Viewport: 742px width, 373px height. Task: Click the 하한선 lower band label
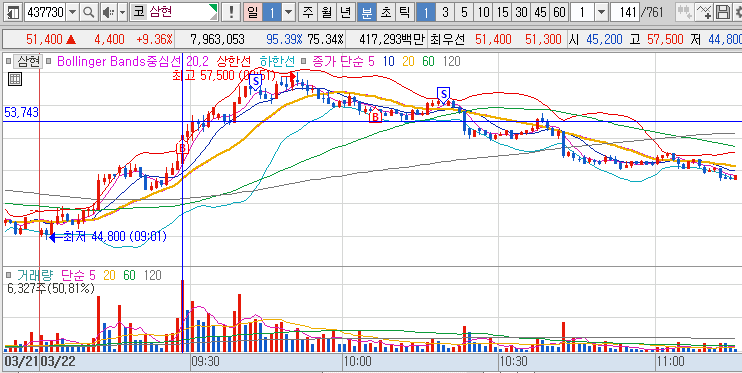click(x=277, y=61)
